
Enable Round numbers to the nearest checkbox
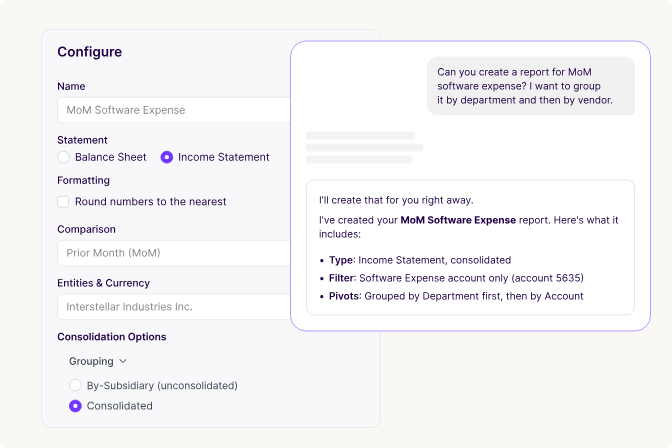click(x=63, y=201)
